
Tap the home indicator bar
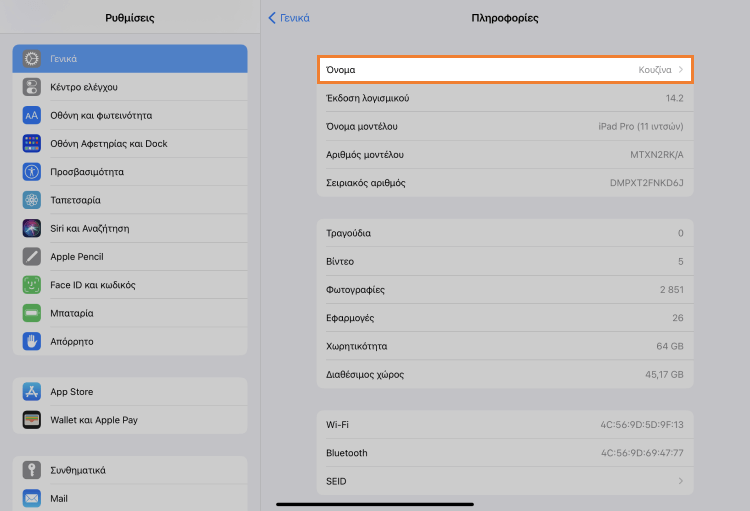pos(375,504)
